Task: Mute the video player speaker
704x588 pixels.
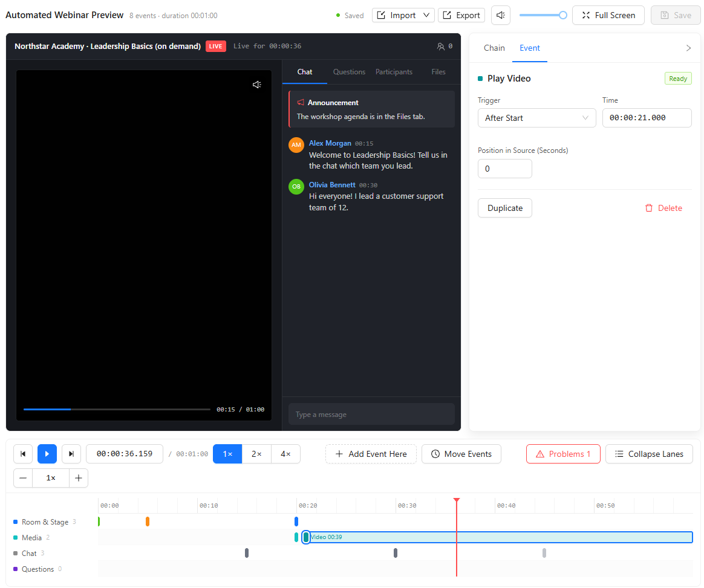Action: click(x=257, y=85)
